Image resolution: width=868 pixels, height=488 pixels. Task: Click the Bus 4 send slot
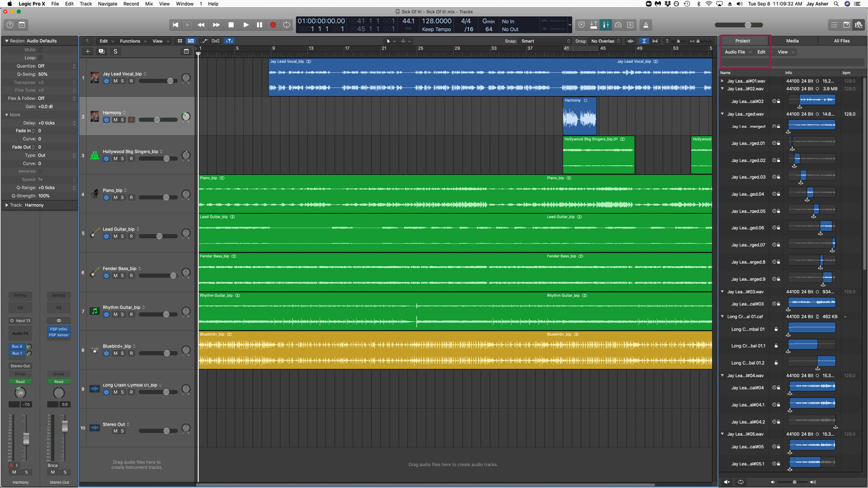pos(17,347)
